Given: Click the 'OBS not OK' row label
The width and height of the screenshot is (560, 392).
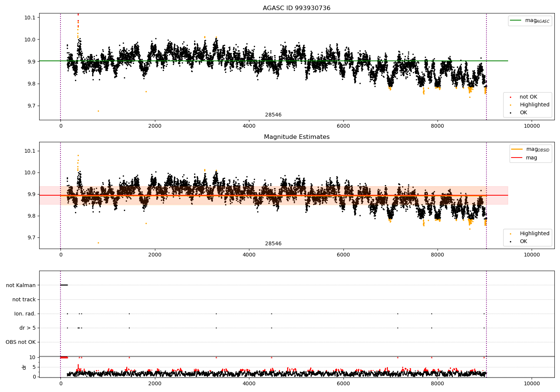Looking at the screenshot, I should click(21, 342).
